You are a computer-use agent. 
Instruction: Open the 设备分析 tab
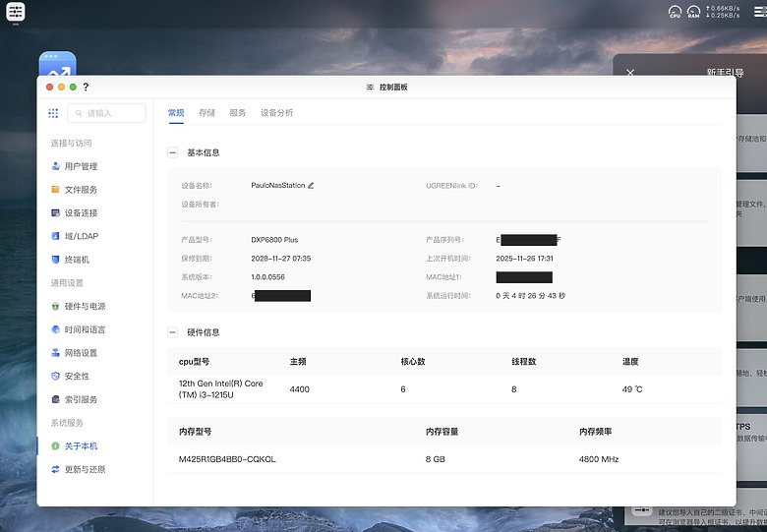tap(276, 113)
